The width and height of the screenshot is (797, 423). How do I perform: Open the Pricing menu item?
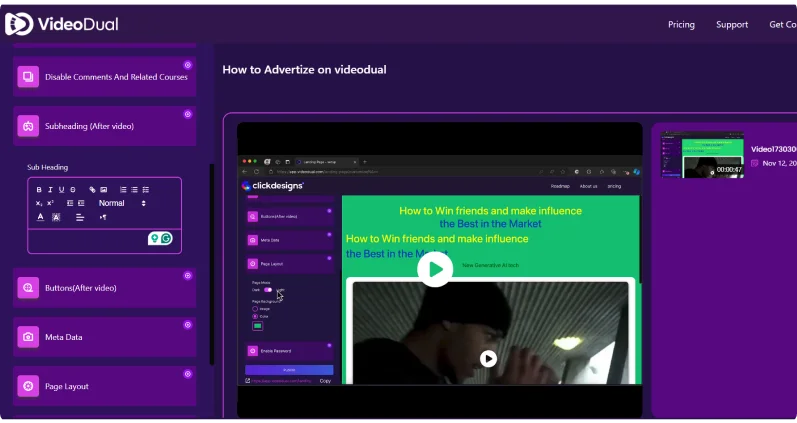681,25
